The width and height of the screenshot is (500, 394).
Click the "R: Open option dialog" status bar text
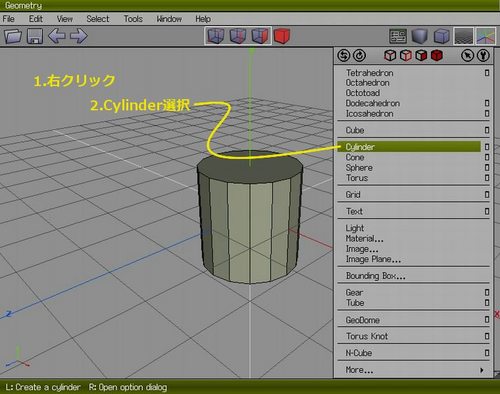click(128, 387)
